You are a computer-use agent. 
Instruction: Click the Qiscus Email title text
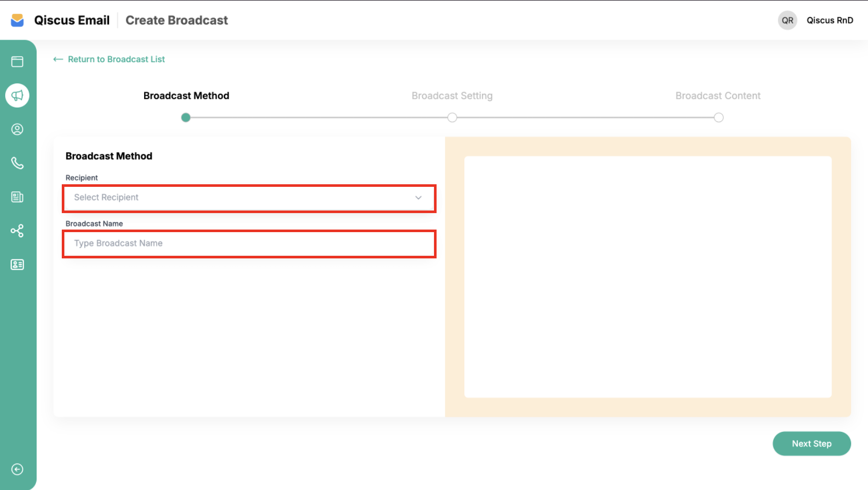tap(72, 21)
